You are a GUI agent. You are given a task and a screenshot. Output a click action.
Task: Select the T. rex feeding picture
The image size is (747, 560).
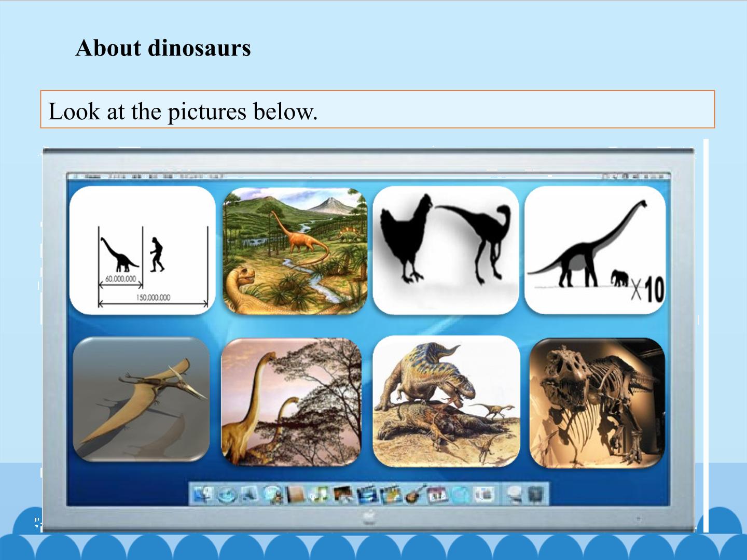[446, 401]
